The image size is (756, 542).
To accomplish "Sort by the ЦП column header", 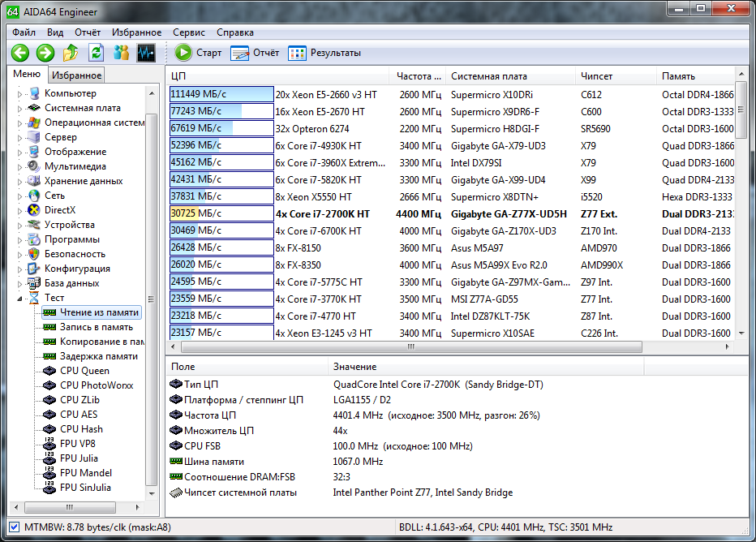I will point(277,76).
